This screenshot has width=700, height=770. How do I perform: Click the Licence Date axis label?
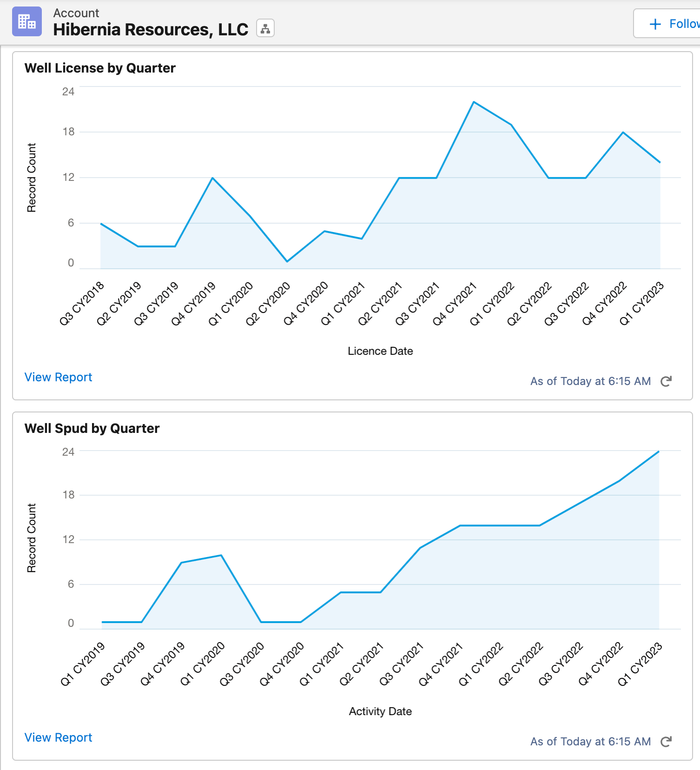tap(380, 351)
